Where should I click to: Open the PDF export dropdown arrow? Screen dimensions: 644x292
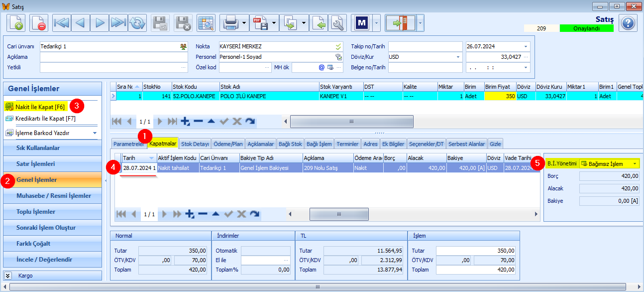tap(274, 23)
